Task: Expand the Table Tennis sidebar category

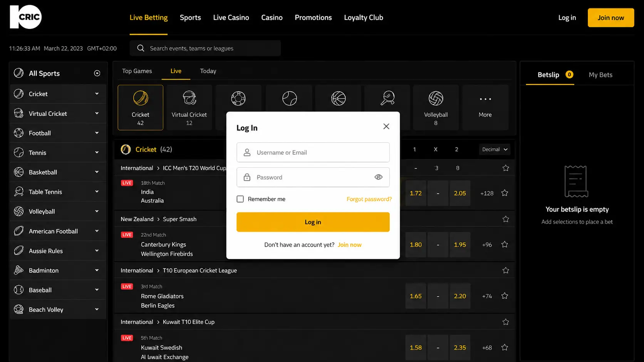Action: pos(97,192)
